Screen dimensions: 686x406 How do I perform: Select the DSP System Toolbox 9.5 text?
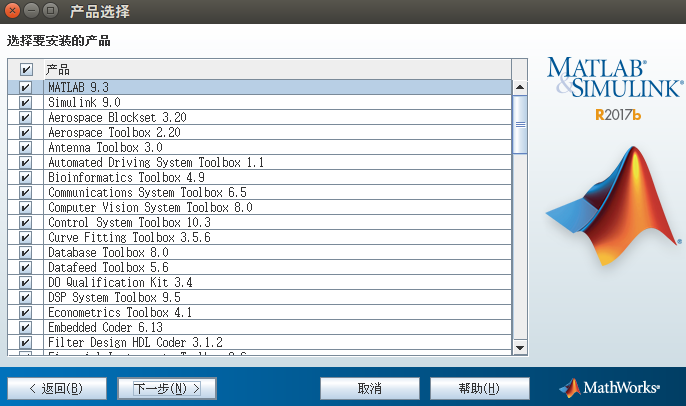pos(114,298)
